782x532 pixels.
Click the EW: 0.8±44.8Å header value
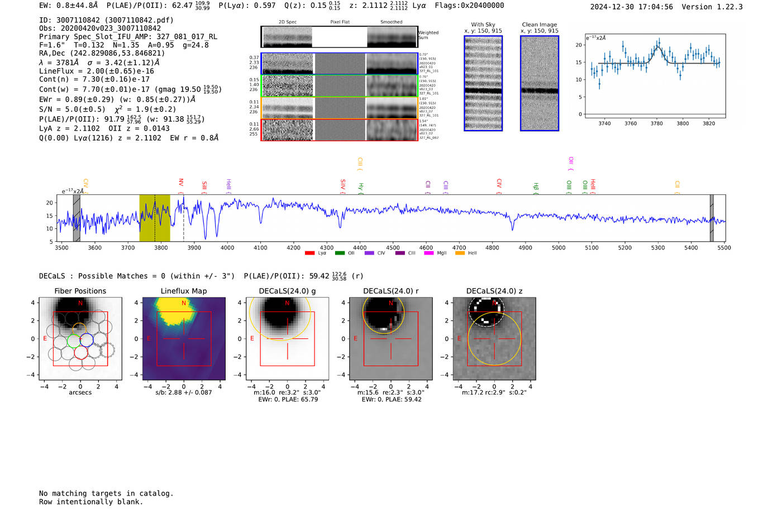(x=68, y=6)
